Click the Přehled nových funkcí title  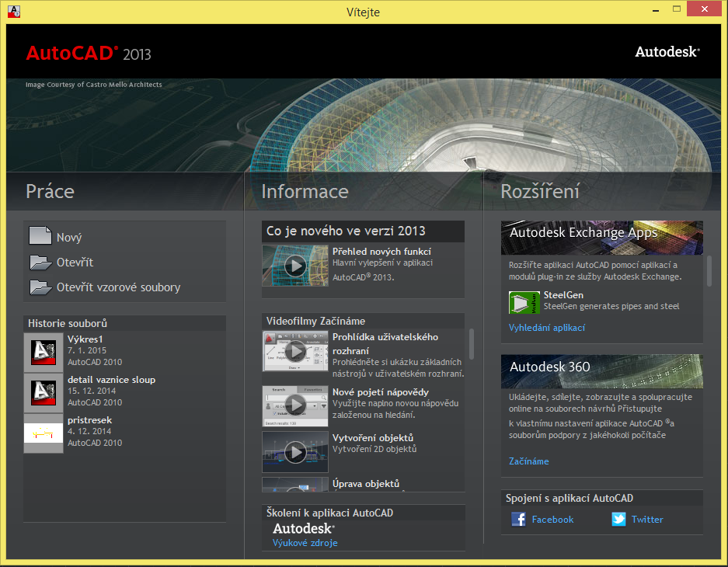pos(381,252)
